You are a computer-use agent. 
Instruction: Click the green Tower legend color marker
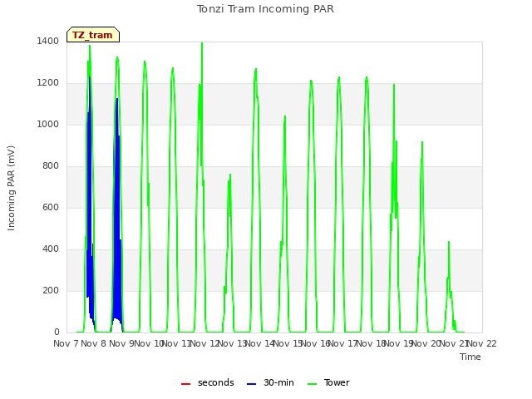click(x=312, y=384)
